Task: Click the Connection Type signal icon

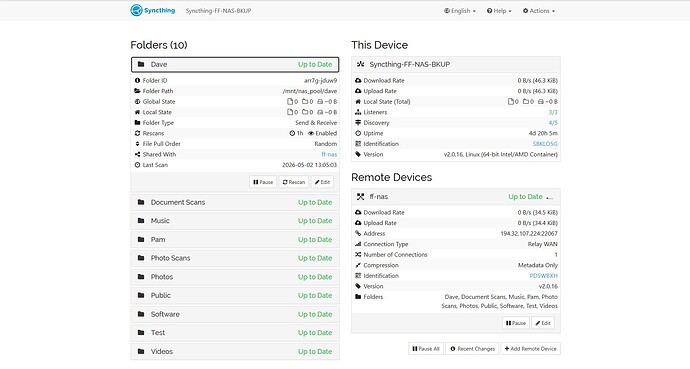Action: coord(358,244)
